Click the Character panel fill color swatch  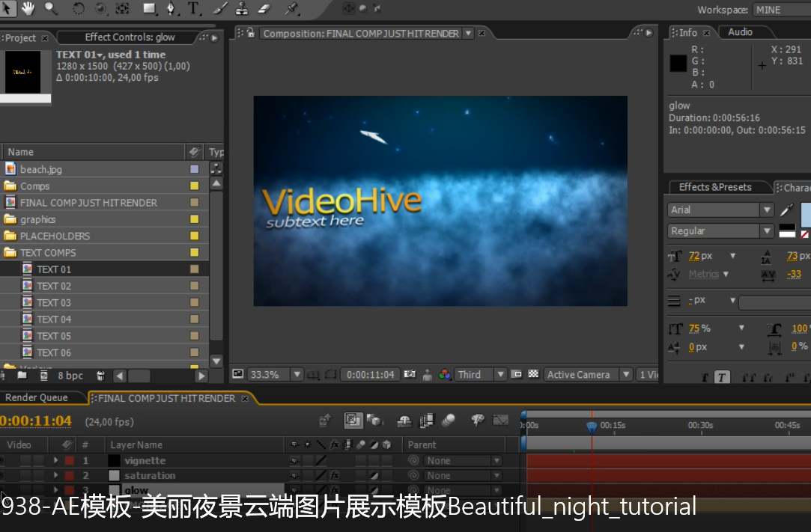coord(805,215)
